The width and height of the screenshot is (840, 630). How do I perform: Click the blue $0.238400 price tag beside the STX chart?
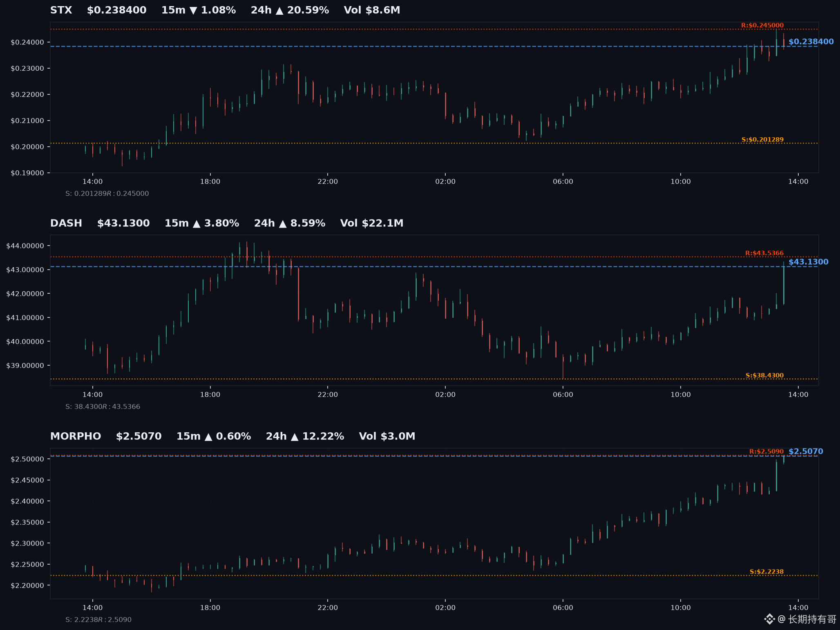coord(811,42)
